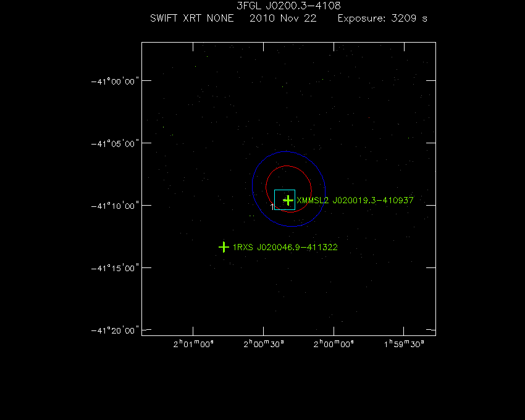Click the Exposure: 3209 s text

pyautogui.click(x=382, y=18)
